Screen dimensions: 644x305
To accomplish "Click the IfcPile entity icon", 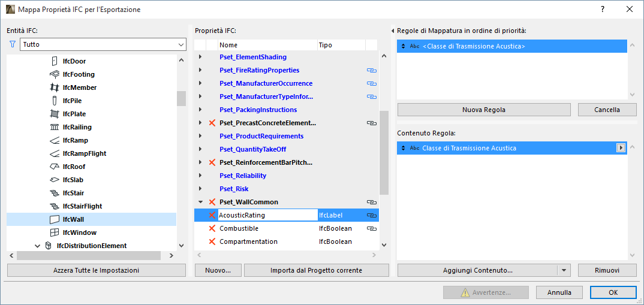I will pyautogui.click(x=54, y=101).
